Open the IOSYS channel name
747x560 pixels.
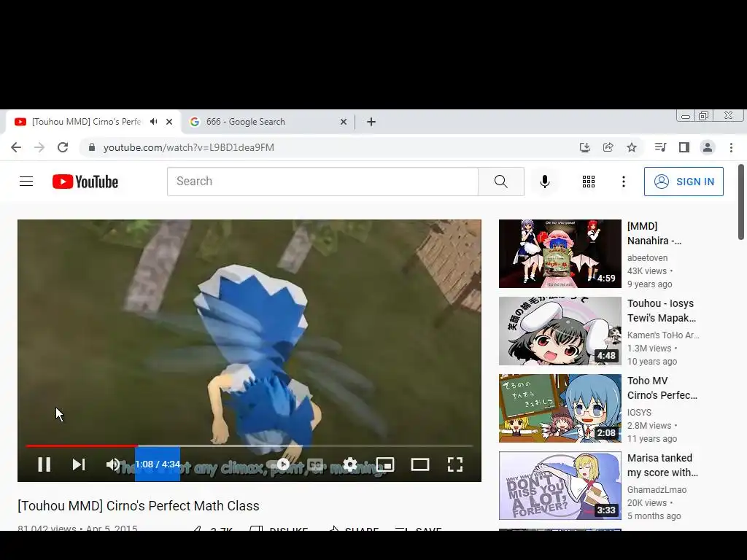coord(639,413)
